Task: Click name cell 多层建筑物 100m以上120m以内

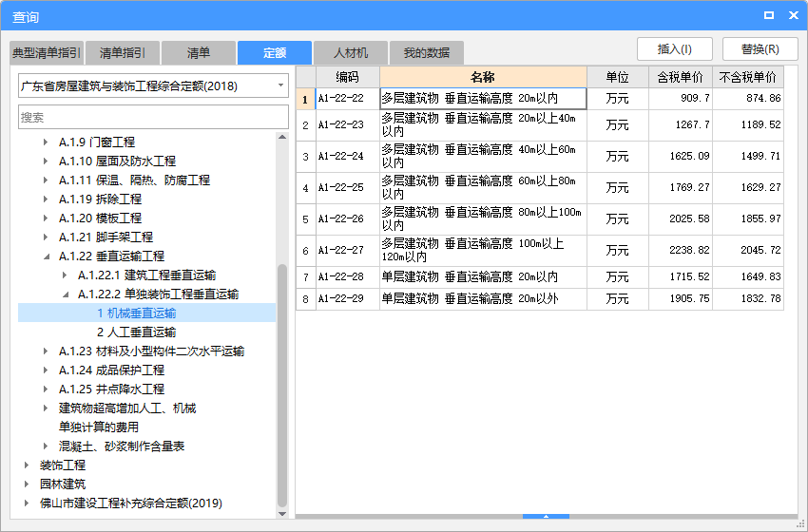Action: click(483, 251)
